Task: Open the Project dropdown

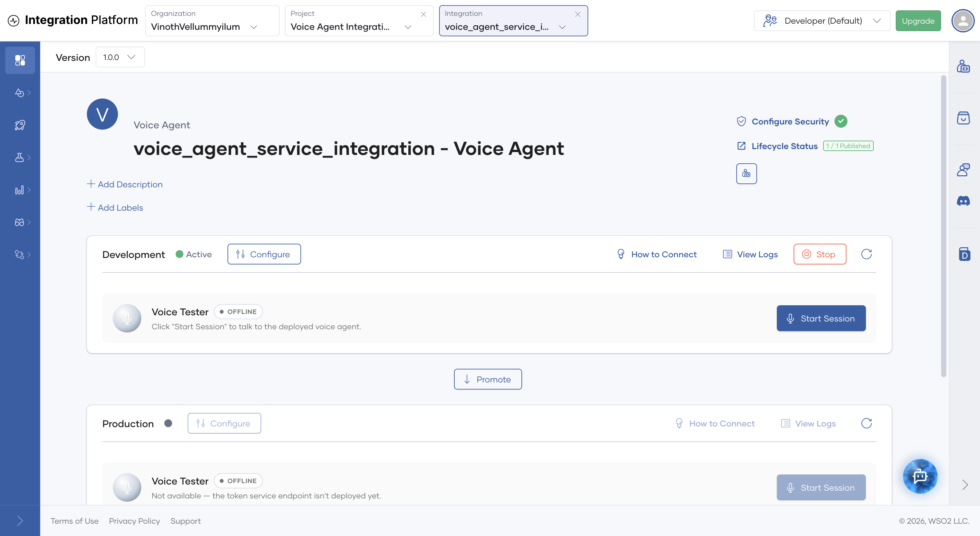Action: click(359, 20)
